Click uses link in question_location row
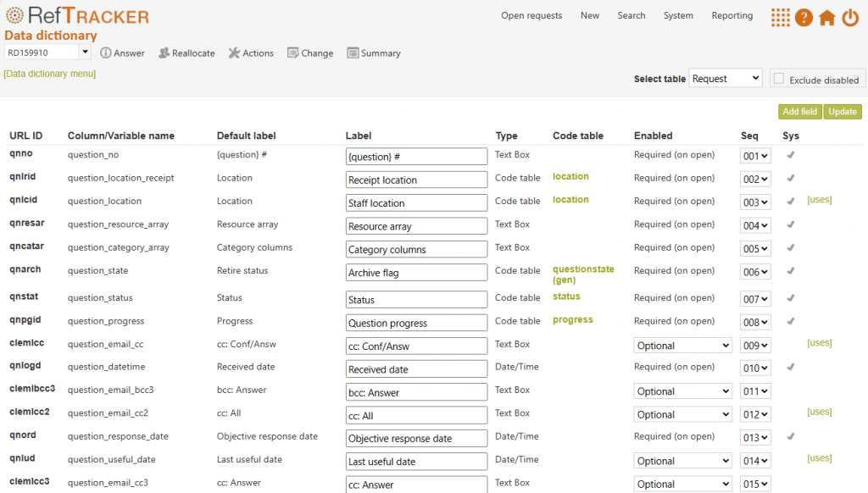Image resolution: width=868 pixels, height=493 pixels. click(x=820, y=200)
